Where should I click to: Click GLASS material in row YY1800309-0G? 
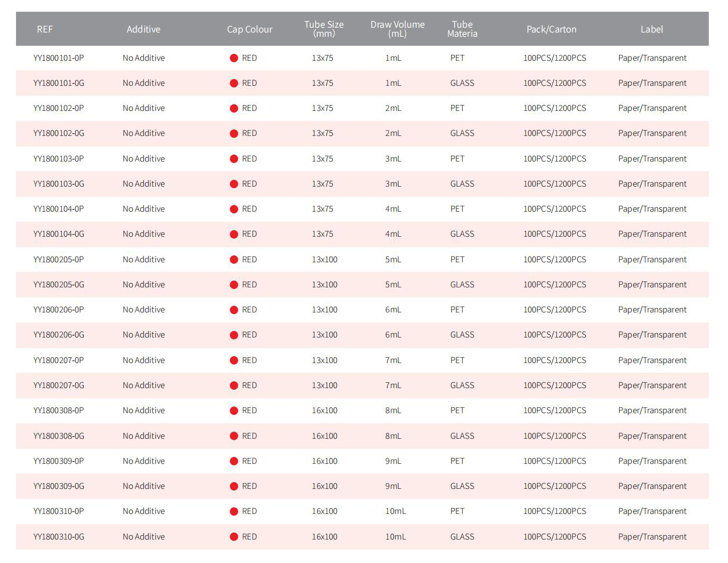462,486
